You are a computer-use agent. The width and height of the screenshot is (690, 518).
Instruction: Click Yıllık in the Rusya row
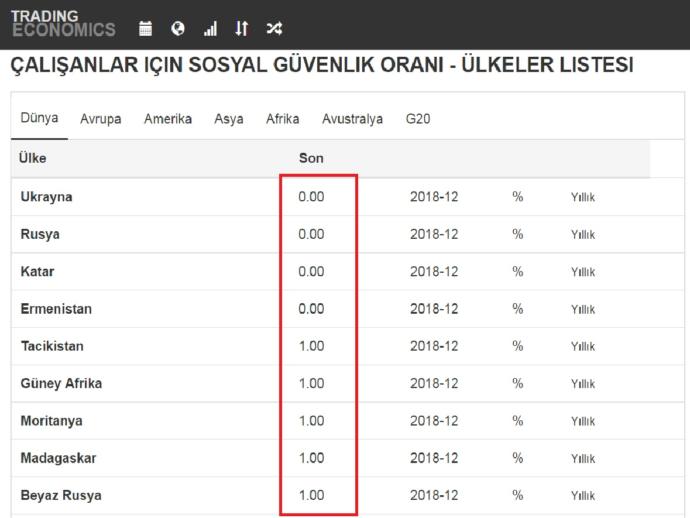tap(583, 235)
